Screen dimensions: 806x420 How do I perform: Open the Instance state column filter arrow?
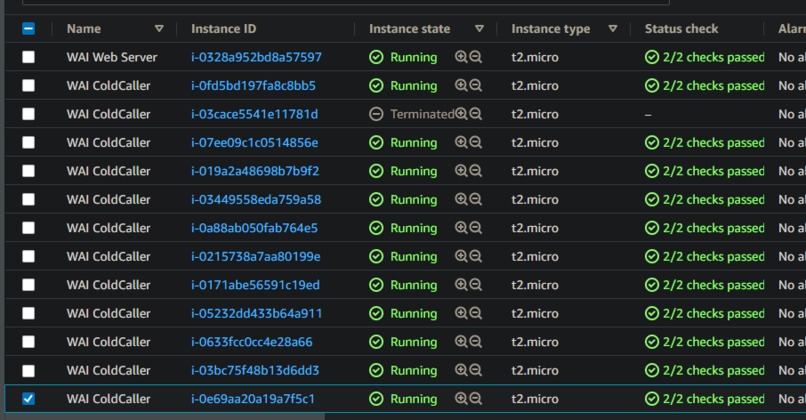479,29
